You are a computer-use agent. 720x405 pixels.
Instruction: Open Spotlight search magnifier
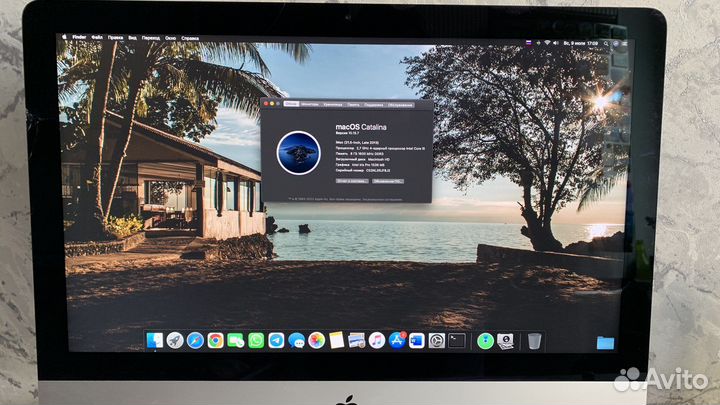point(606,44)
